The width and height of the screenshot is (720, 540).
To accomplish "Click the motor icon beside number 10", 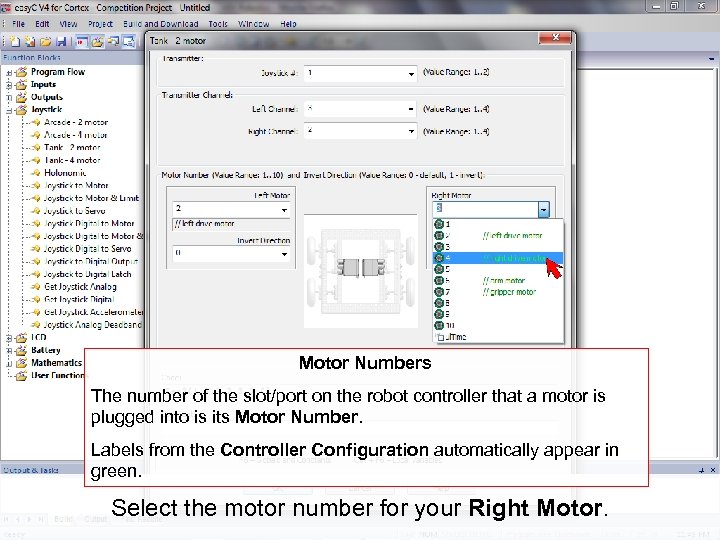I will (439, 326).
